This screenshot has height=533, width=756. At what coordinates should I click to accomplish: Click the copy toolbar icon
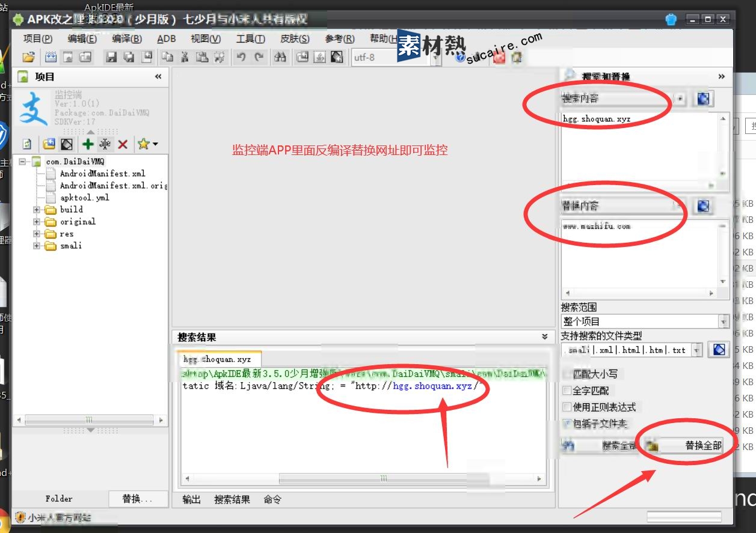(x=167, y=57)
